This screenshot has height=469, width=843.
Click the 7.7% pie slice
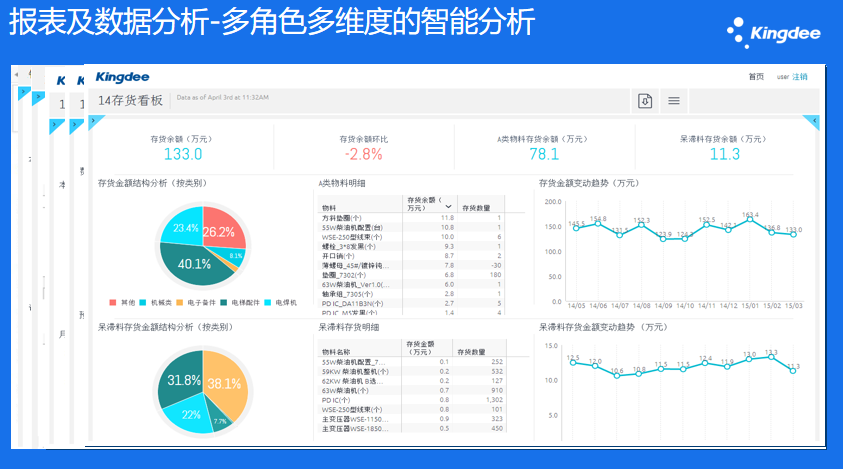220,421
